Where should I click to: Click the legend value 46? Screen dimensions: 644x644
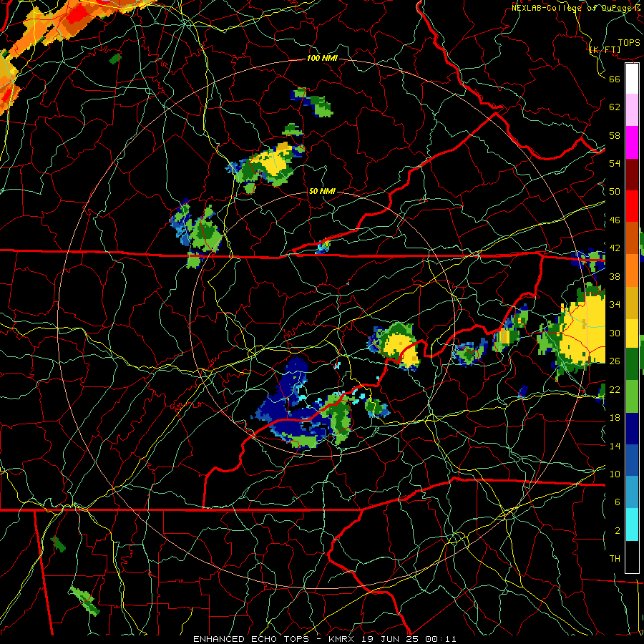pos(615,220)
